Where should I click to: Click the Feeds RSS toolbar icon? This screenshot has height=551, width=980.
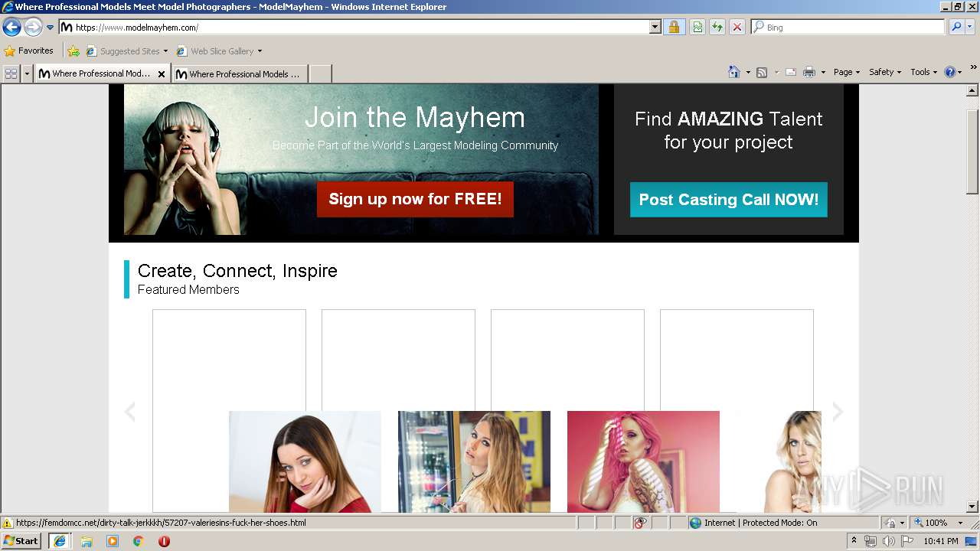762,72
